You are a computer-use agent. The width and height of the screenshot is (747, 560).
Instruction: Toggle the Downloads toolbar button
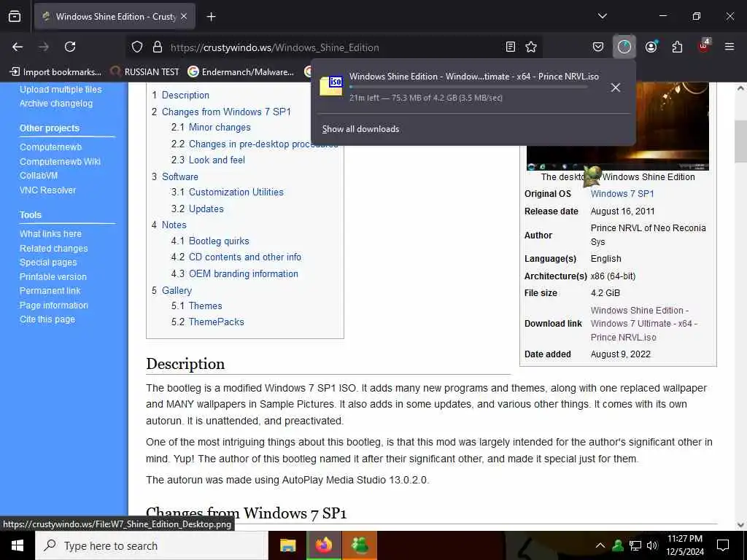click(x=624, y=47)
